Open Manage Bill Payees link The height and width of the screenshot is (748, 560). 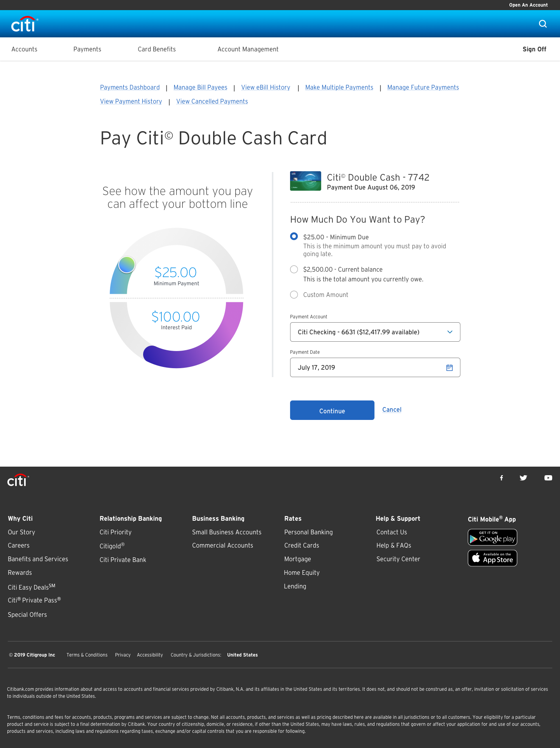click(200, 87)
